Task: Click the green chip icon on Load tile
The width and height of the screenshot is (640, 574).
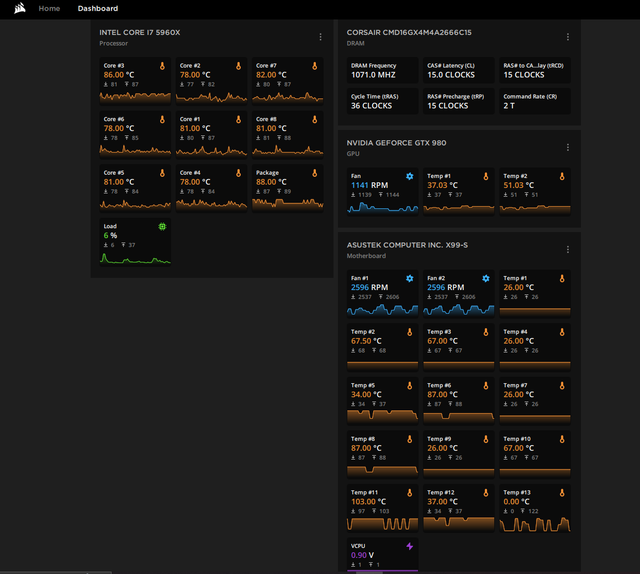Action: pyautogui.click(x=162, y=227)
